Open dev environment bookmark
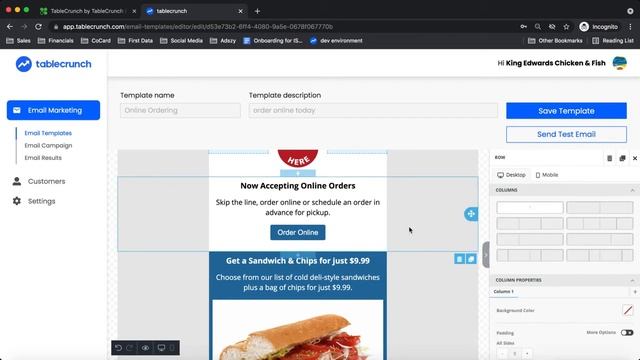 [336, 40]
